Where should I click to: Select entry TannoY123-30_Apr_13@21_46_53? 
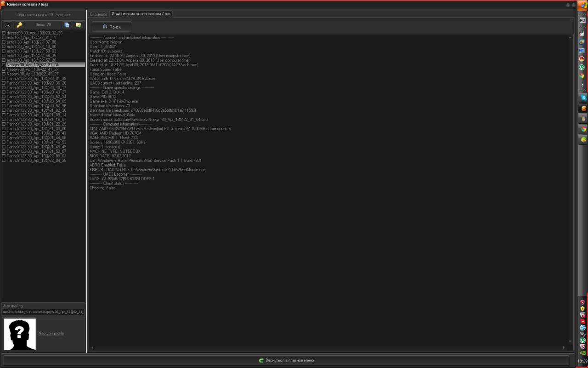pos(36,143)
